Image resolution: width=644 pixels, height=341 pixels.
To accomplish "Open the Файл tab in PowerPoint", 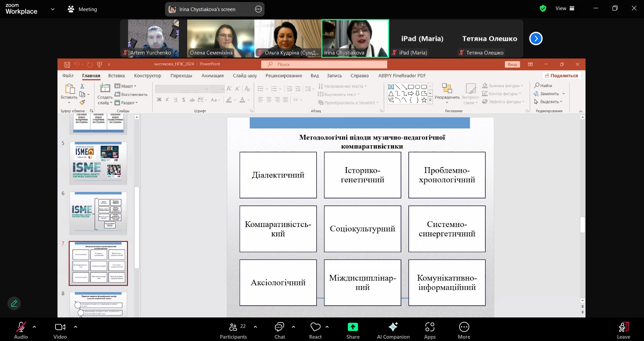I will [x=68, y=76].
